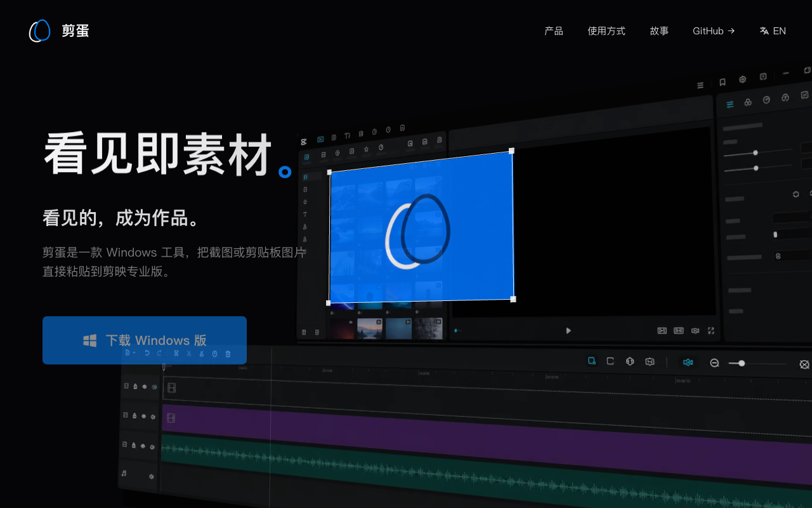Click the timeline zoom slider handle in the mock-up

pyautogui.click(x=742, y=363)
